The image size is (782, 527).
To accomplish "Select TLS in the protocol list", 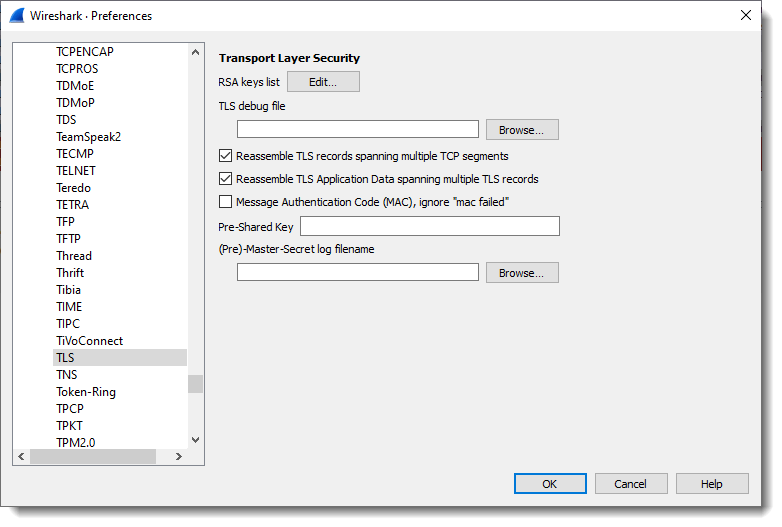I will pyautogui.click(x=66, y=357).
